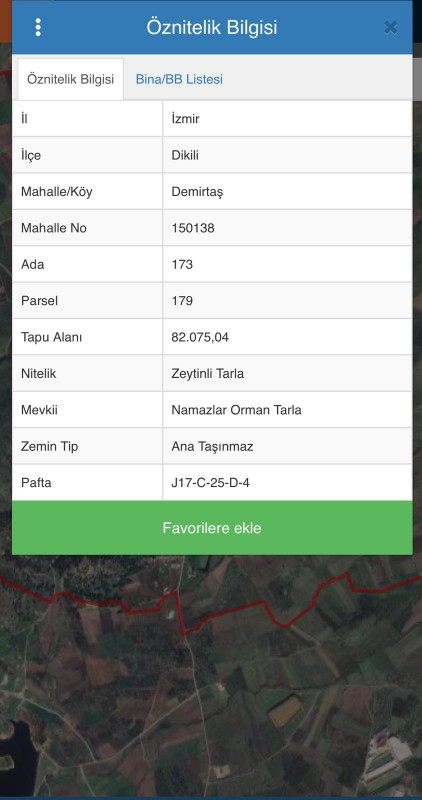This screenshot has height=800, width=422.
Task: Click the yellow field on the satellite map
Action: point(286,711)
